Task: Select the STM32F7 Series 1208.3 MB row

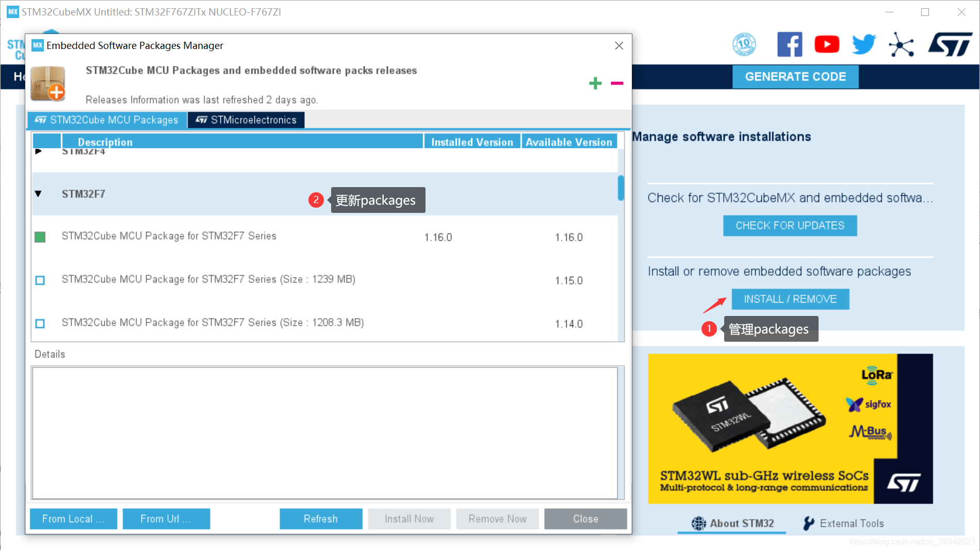Action: click(x=325, y=323)
